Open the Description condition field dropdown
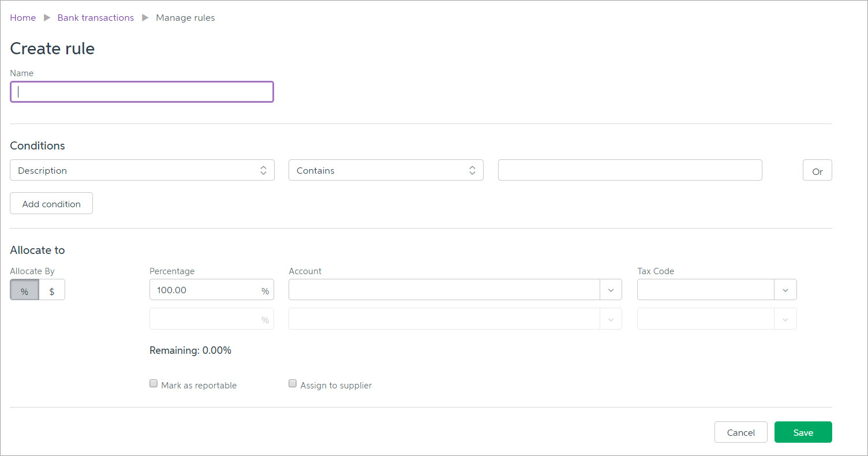Image resolution: width=868 pixels, height=456 pixels. click(x=142, y=170)
